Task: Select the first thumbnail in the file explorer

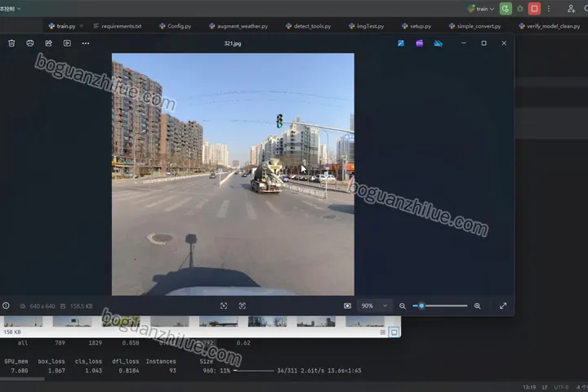Action: tap(23, 322)
